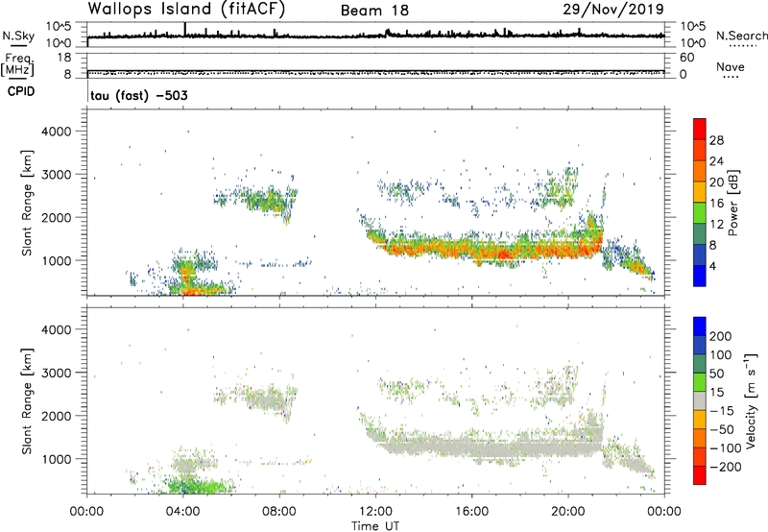Select the "N.Sky" legend label
768x532 pixels.
[18, 36]
